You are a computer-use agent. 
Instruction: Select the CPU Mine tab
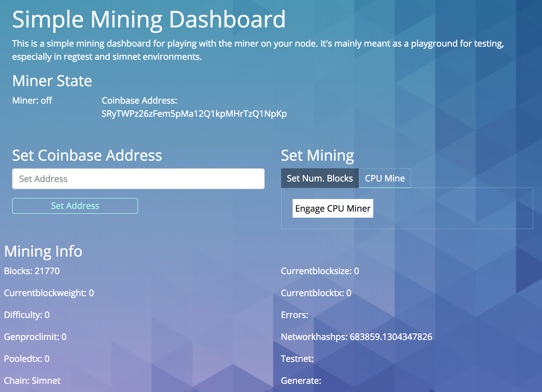coord(385,178)
